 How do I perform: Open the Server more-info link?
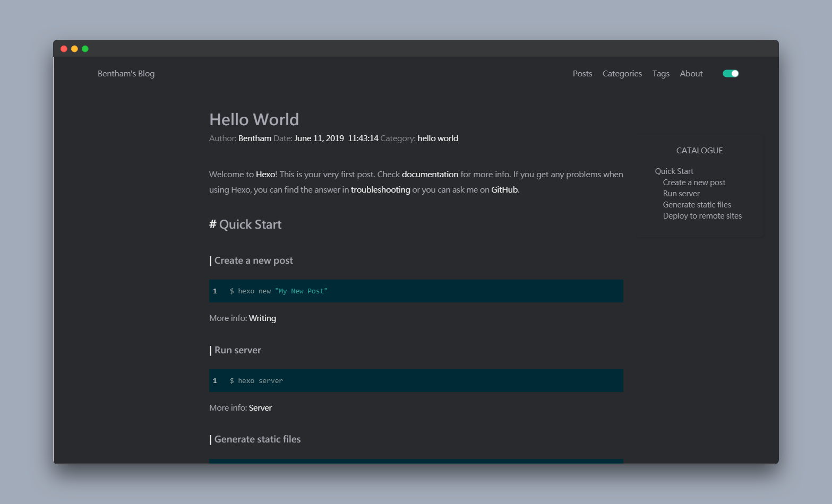[x=260, y=408]
